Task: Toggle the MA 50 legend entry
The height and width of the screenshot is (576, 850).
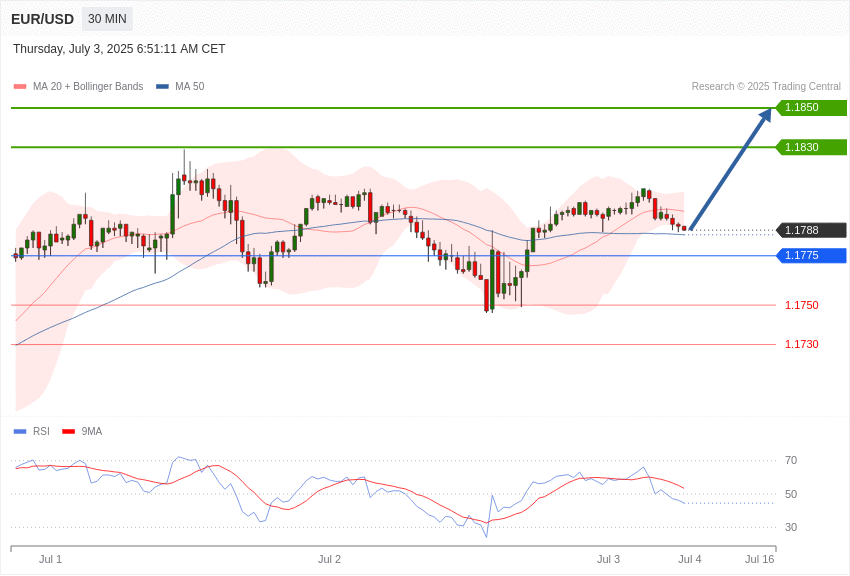Action: coord(180,86)
